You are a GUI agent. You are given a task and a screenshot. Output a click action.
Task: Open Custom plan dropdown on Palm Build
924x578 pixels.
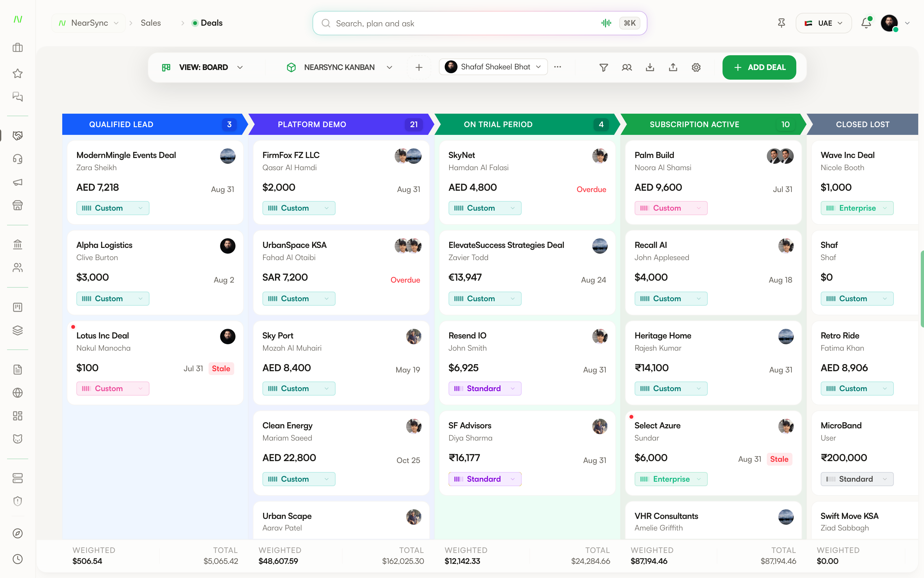click(x=671, y=208)
